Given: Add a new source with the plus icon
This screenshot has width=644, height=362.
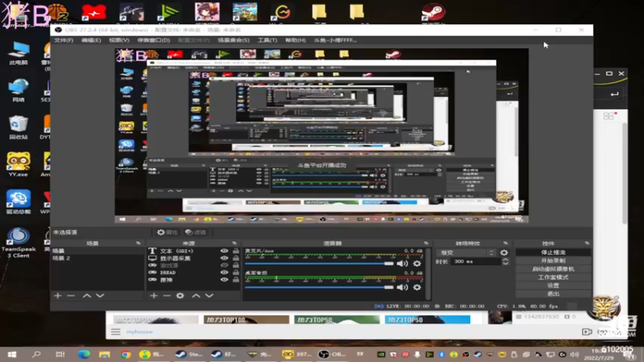Looking at the screenshot, I should [154, 295].
